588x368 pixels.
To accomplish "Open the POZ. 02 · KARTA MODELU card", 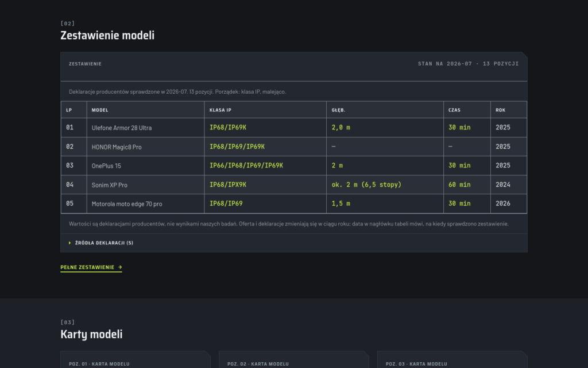I will [x=293, y=360].
